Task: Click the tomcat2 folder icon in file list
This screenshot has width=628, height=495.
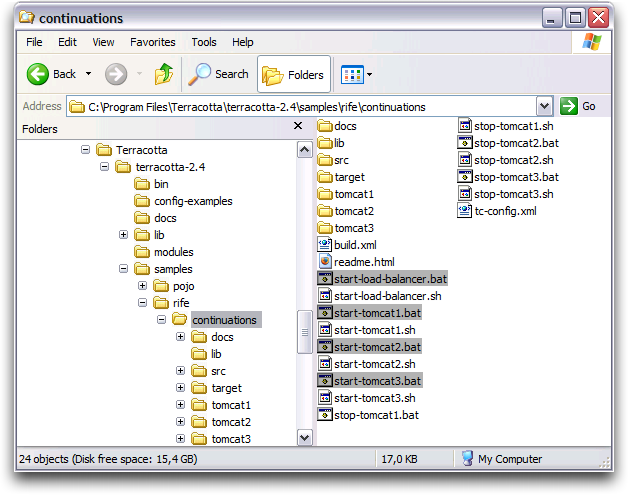Action: click(x=325, y=211)
